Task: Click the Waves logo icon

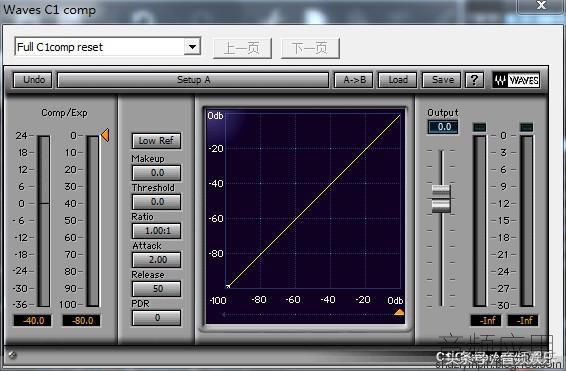Action: tap(516, 80)
